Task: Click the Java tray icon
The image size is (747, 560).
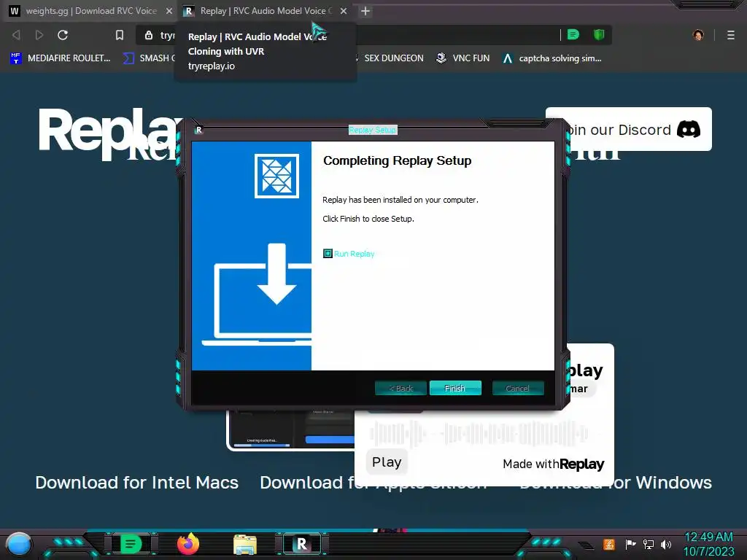Action: pyautogui.click(x=609, y=544)
